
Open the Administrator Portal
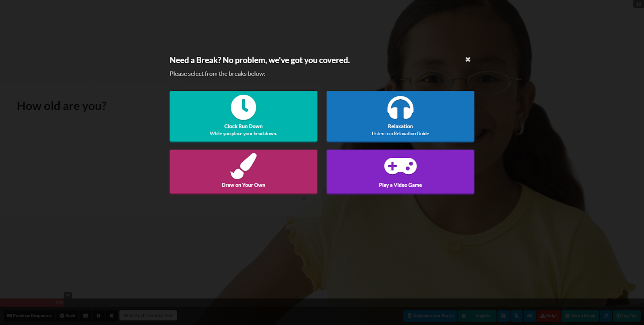430,316
